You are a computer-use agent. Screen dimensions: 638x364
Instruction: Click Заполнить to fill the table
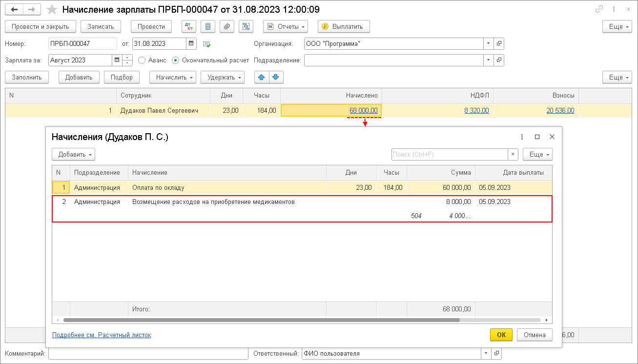27,77
